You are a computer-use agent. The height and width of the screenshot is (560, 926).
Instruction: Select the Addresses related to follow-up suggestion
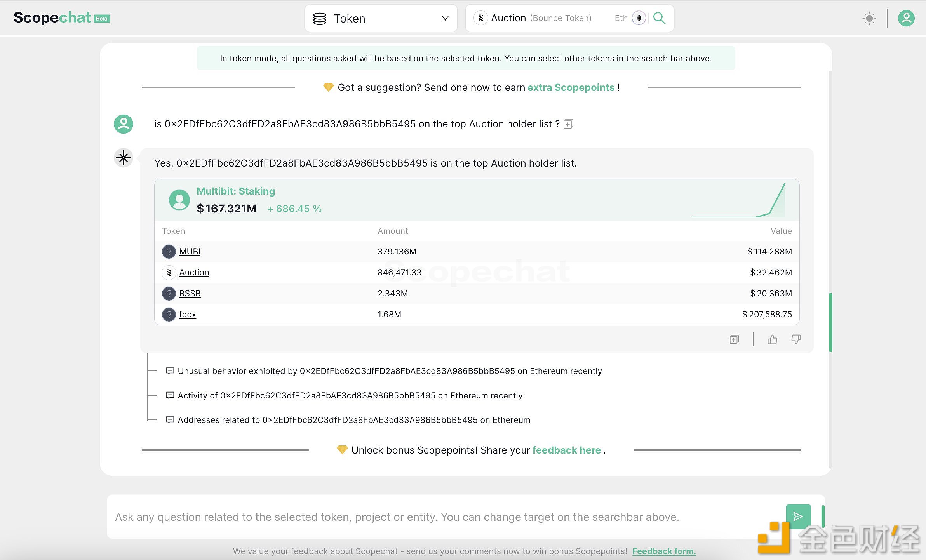354,420
